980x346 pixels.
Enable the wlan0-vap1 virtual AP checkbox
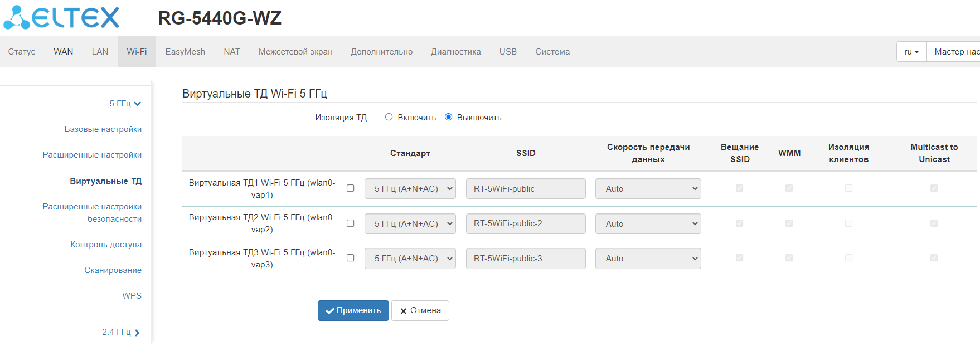click(x=350, y=188)
